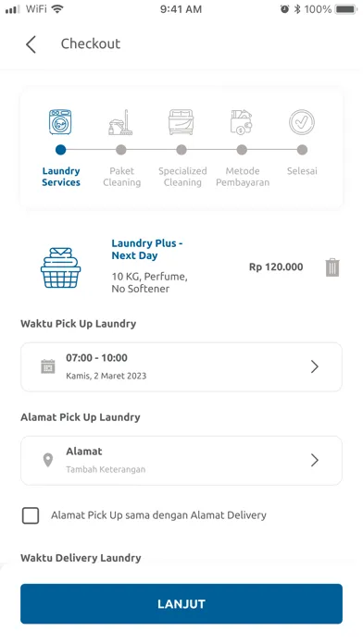Open the Alamat address chevron
Image resolution: width=363 pixels, height=644 pixels.
[x=315, y=461]
